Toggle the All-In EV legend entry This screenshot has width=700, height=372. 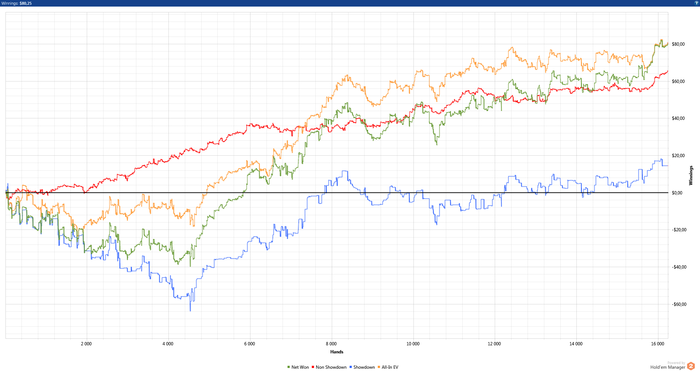click(388, 367)
